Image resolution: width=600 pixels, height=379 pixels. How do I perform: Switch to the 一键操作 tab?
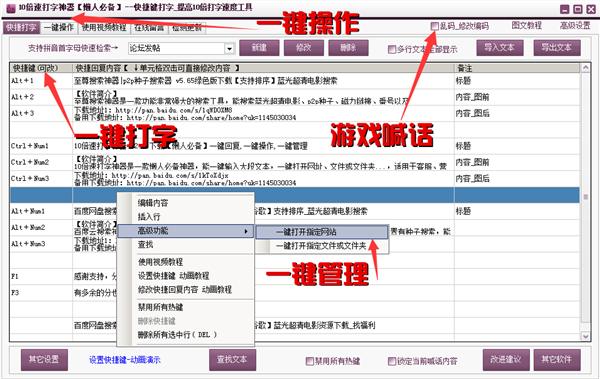pos(59,28)
